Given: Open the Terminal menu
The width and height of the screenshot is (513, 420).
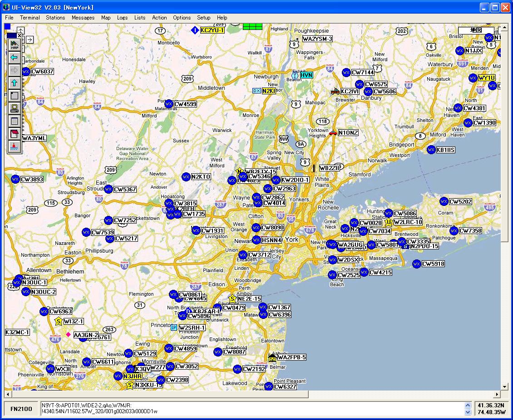Looking at the screenshot, I should [x=30, y=18].
